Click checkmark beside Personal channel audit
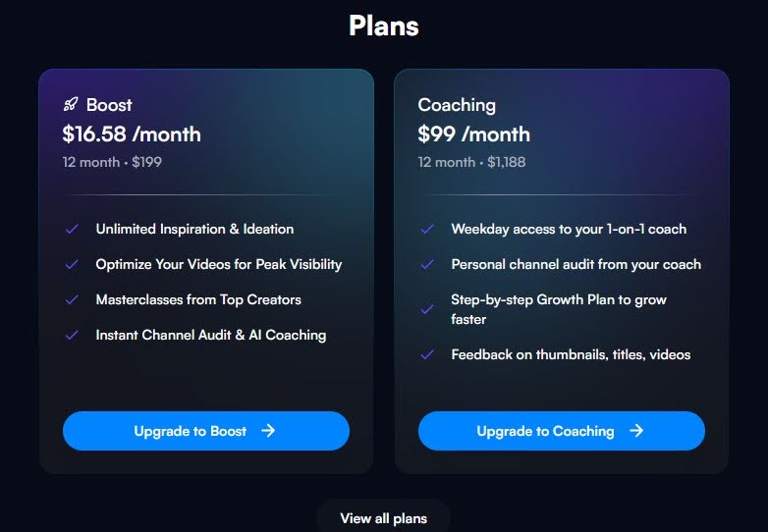 click(426, 264)
